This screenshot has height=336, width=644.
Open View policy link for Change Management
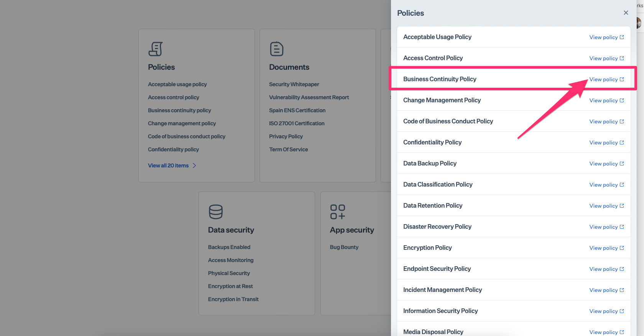[x=603, y=100]
